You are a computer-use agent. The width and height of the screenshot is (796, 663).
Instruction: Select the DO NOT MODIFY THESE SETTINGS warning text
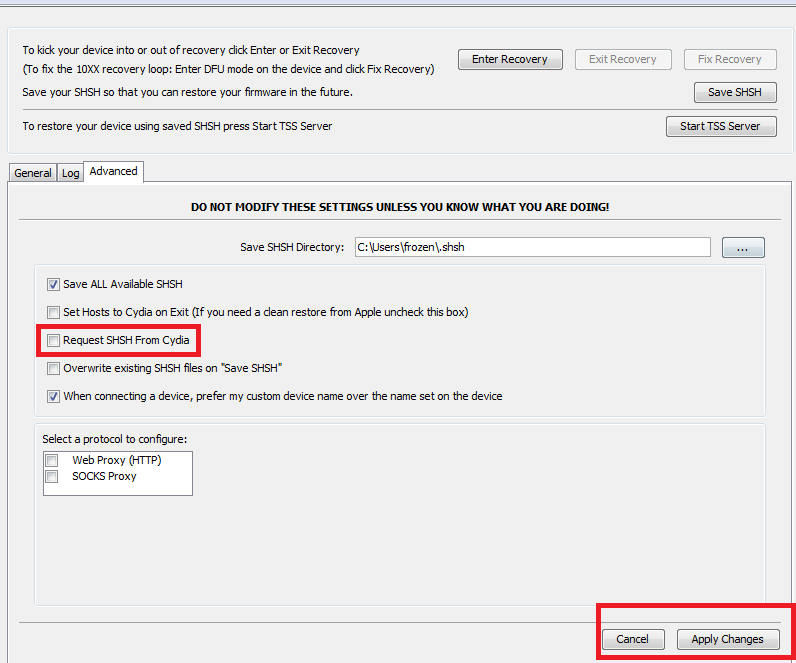click(400, 207)
